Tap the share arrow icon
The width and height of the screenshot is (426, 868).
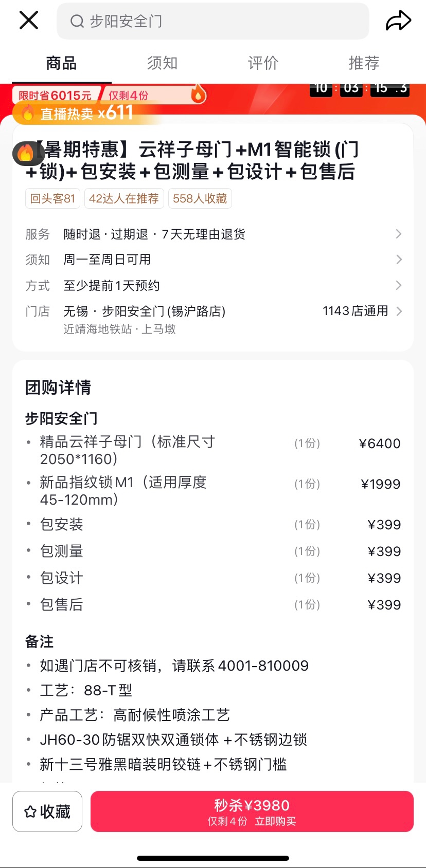[398, 21]
